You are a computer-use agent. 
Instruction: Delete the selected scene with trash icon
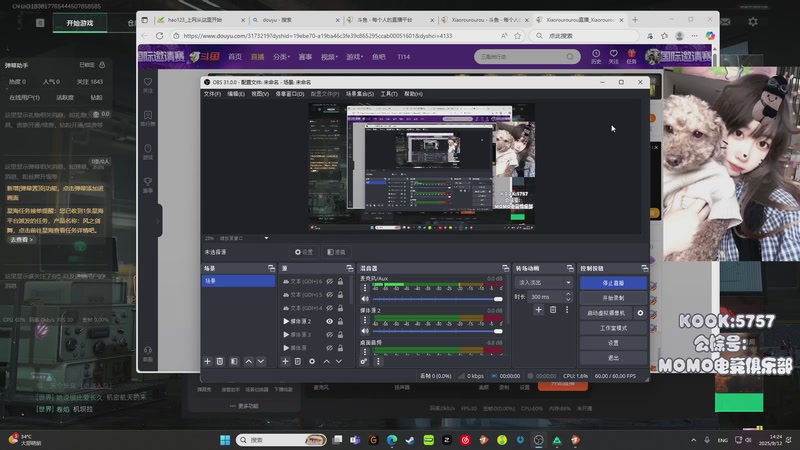pyautogui.click(x=220, y=361)
